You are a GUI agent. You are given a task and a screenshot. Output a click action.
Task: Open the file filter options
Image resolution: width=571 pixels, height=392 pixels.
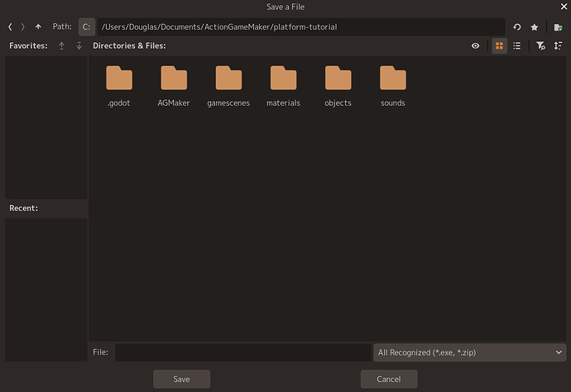coord(540,45)
